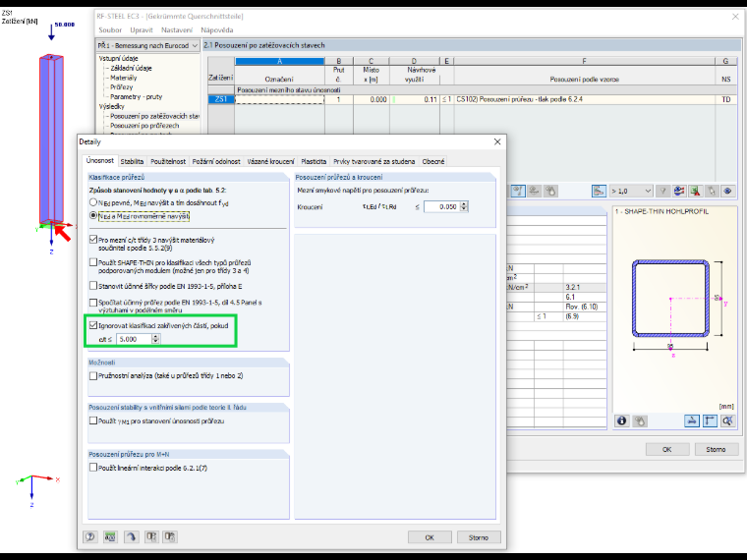Check Použít γM1 pro stanovení únosnosti
Screen dimensions: 747x560
pyautogui.click(x=93, y=420)
